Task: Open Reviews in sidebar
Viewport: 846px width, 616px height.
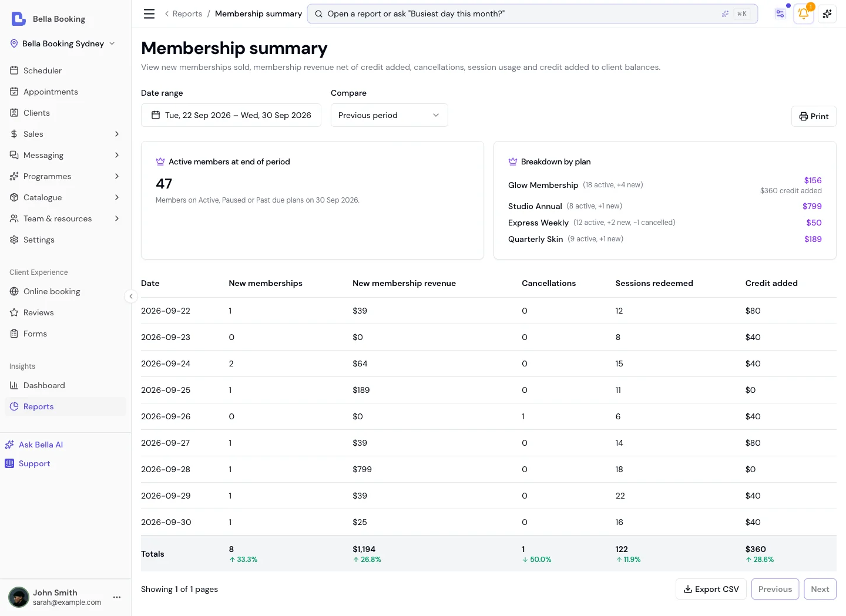Action: click(x=65, y=312)
